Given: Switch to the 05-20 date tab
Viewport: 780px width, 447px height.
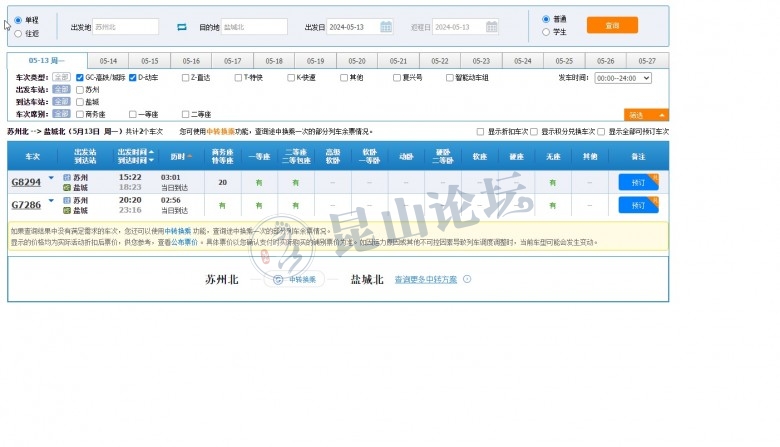Looking at the screenshot, I should coord(357,61).
